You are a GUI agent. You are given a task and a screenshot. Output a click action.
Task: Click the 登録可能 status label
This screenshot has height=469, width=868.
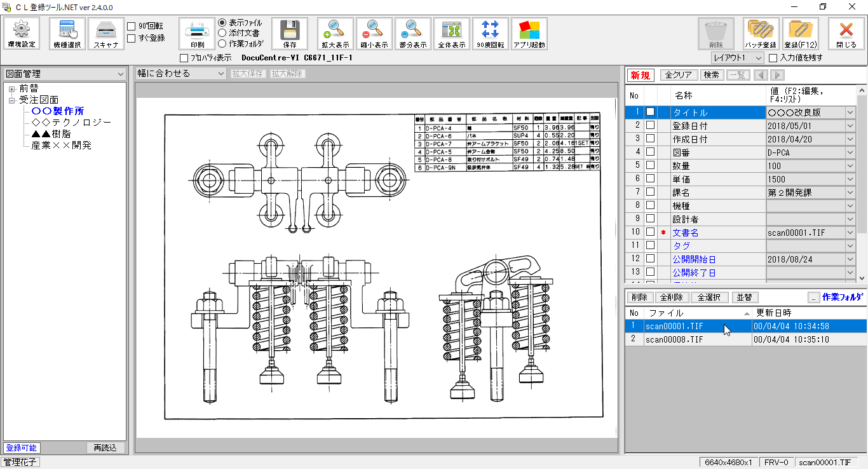point(21,447)
